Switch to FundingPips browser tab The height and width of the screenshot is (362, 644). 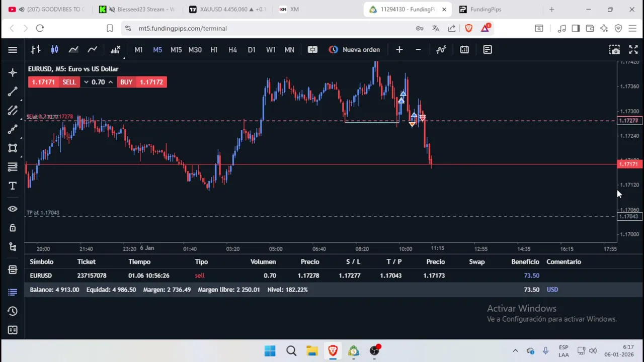tap(486, 9)
